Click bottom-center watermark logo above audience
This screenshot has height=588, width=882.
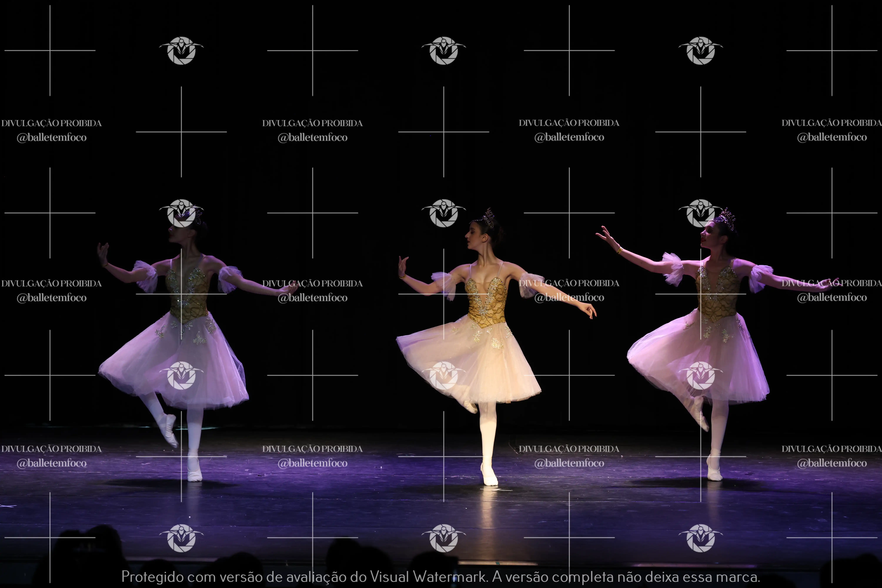coord(444,538)
